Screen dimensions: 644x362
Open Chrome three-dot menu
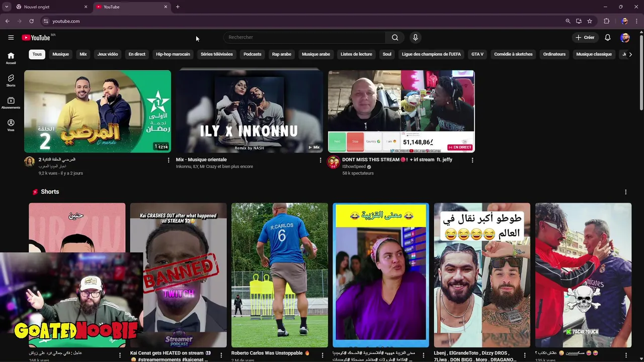coord(636,21)
